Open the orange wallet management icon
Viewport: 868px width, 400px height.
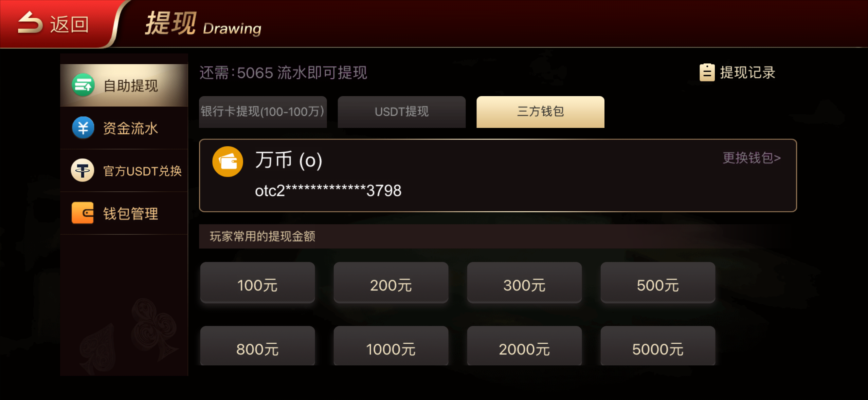pyautogui.click(x=83, y=213)
